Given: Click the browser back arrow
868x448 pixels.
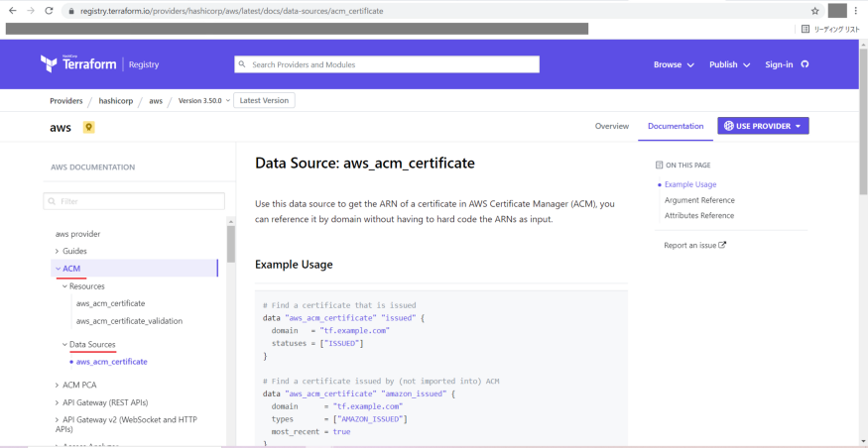Looking at the screenshot, I should [13, 11].
